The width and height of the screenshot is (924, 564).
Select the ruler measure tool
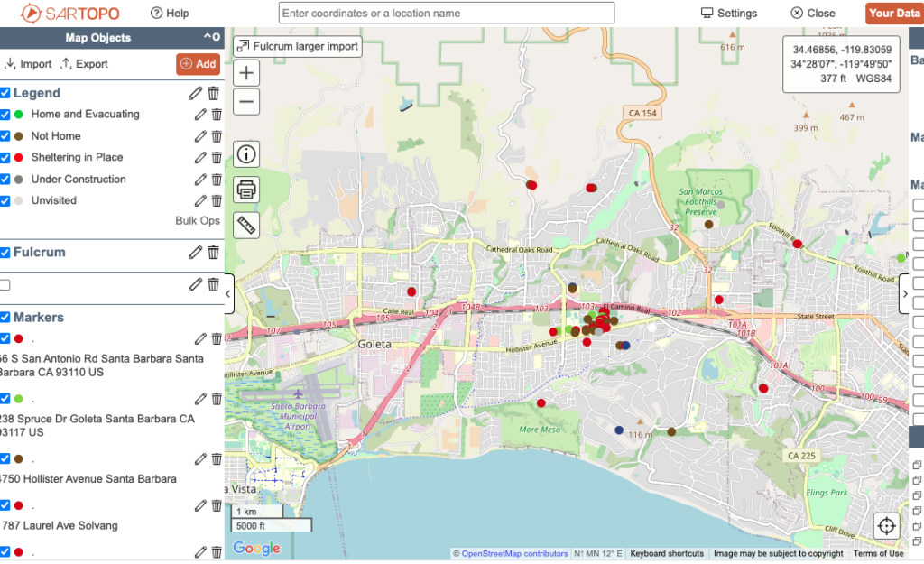246,225
